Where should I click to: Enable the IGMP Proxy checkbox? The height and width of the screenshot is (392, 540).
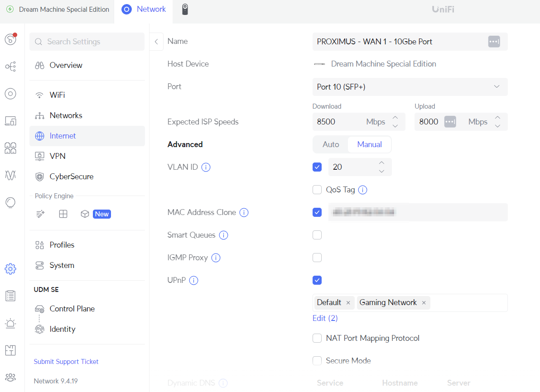(317, 258)
